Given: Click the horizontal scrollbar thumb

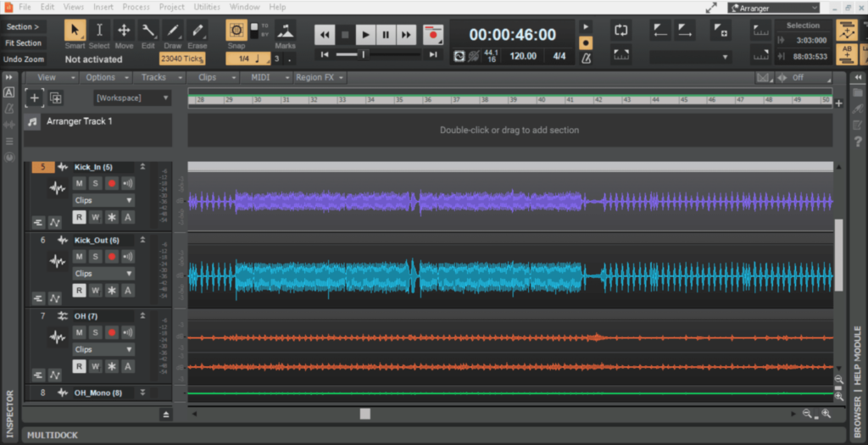Looking at the screenshot, I should [364, 414].
